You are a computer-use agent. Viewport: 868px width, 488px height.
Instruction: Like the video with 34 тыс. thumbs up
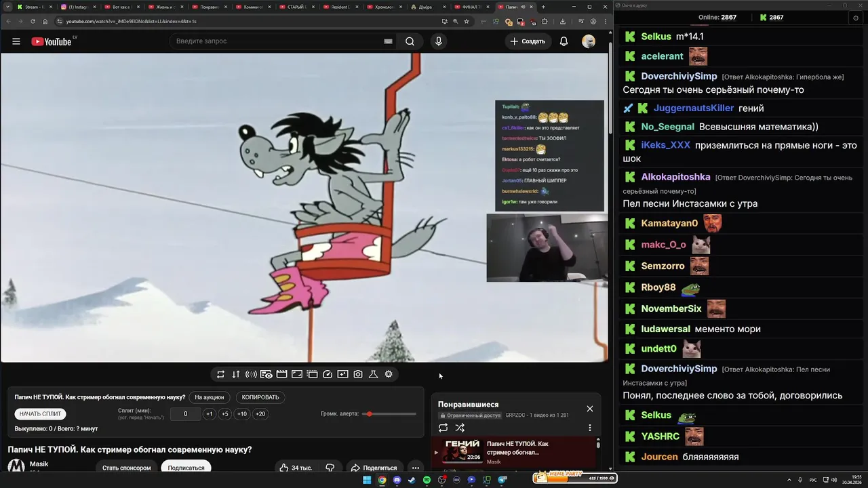[296, 468]
